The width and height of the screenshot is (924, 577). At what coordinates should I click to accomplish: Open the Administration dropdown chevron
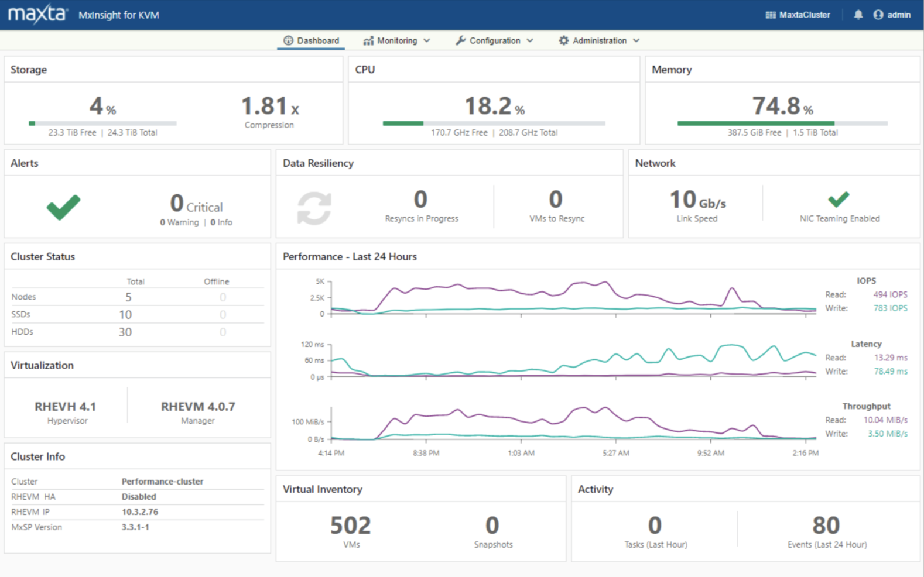pyautogui.click(x=636, y=40)
